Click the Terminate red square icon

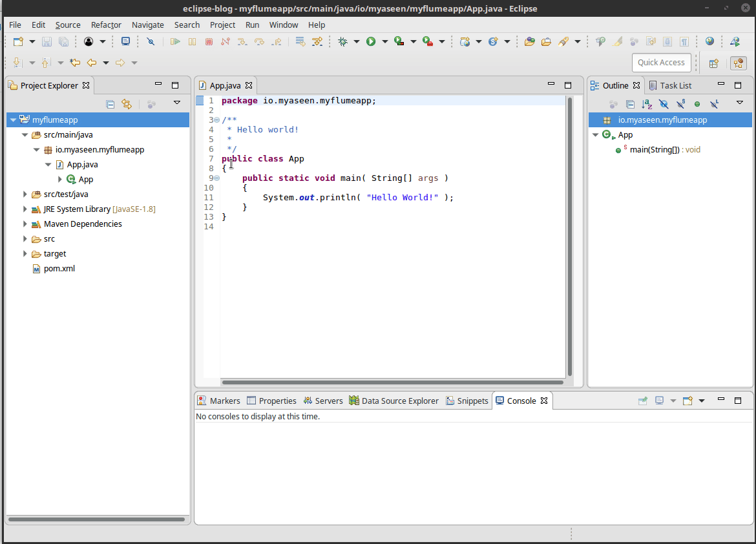(209, 41)
